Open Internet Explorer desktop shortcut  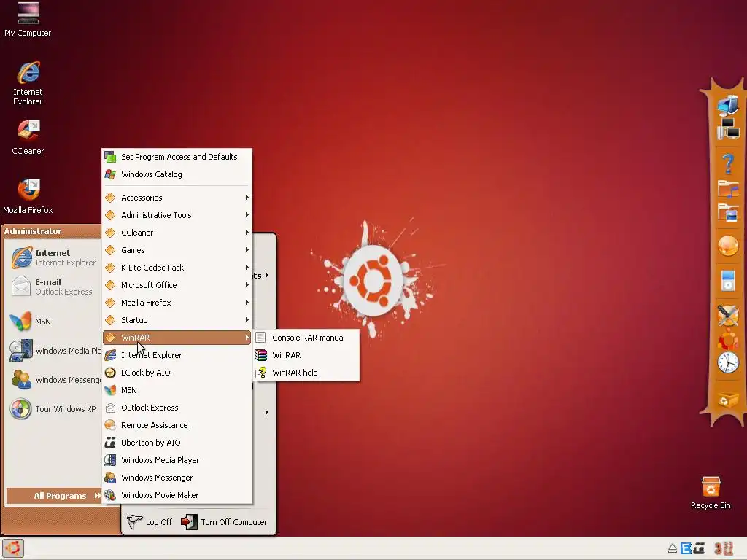28,83
